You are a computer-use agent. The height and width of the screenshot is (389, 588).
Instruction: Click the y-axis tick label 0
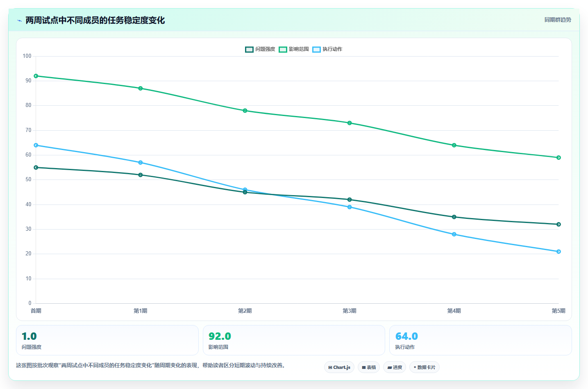30,303
